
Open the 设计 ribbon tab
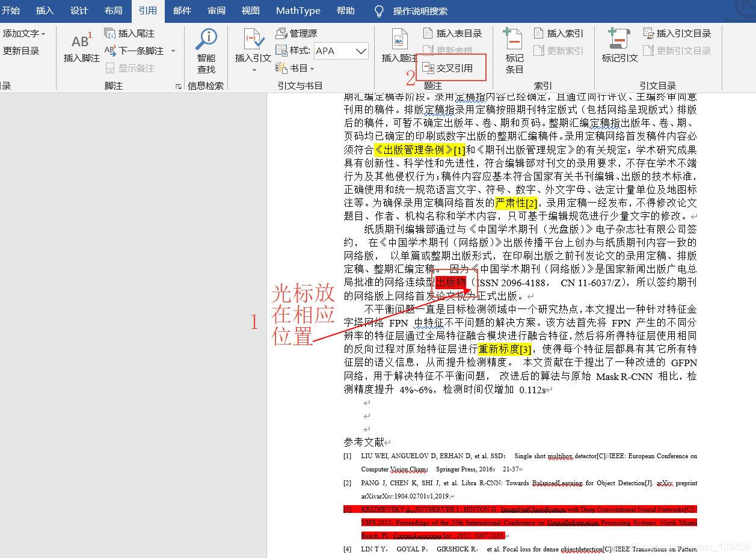point(79,11)
